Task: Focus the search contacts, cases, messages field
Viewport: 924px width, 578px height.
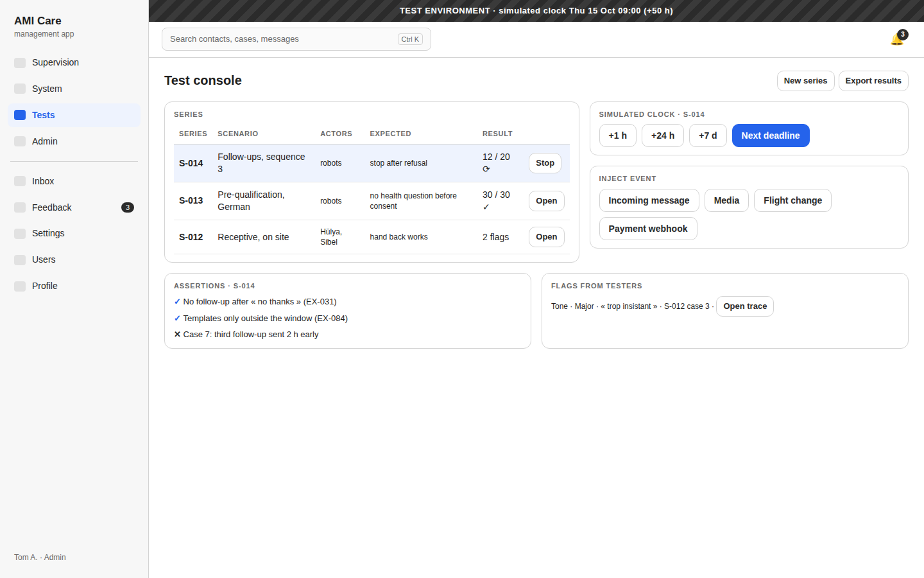Action: (296, 39)
